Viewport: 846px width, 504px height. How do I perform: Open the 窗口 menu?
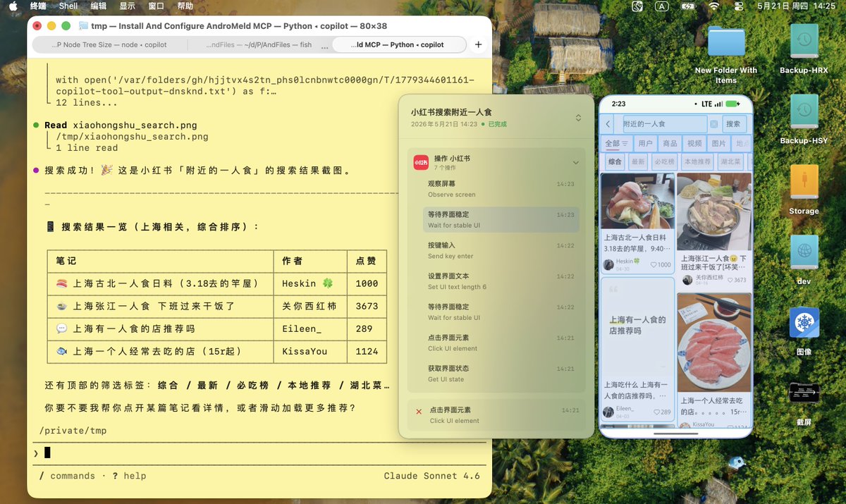157,6
